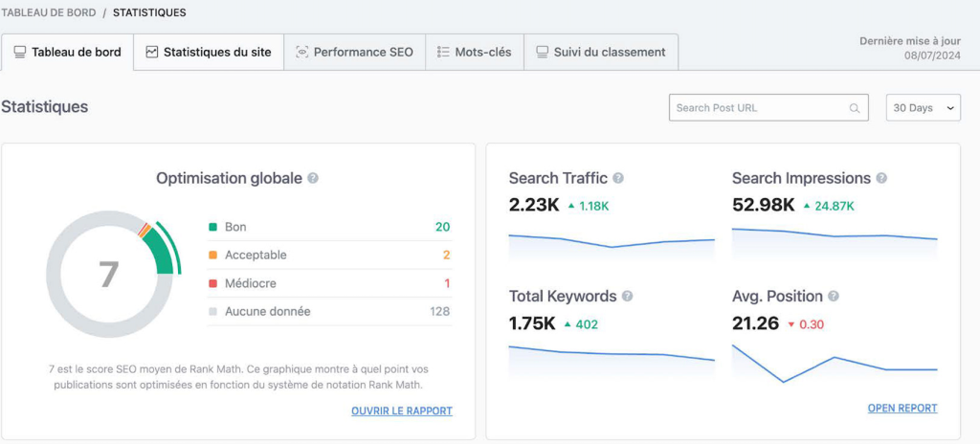Click the TABLEAU DE BORD breadcrumb
This screenshot has width=980, height=444.
tap(48, 12)
